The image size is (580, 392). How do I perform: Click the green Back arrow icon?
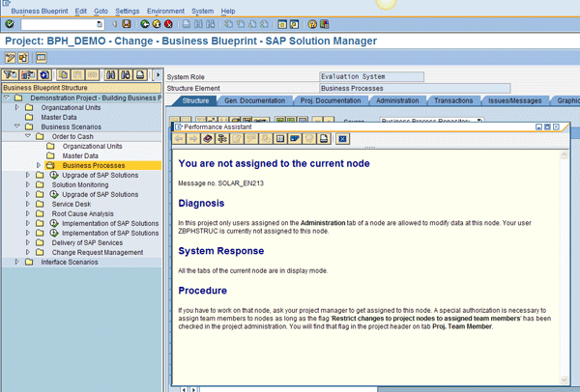tap(145, 23)
